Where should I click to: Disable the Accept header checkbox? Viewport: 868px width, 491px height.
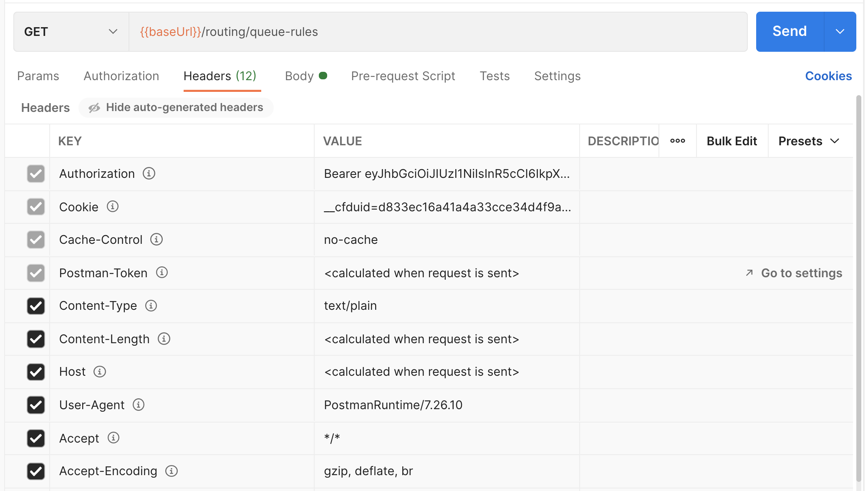point(36,438)
